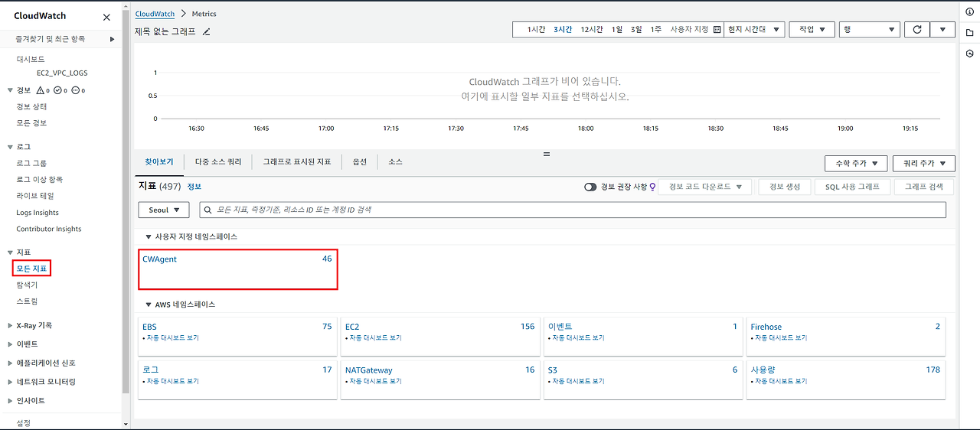The image size is (980, 430).
Task: Click the sidebar scrollbar down arrow
Action: [126, 424]
